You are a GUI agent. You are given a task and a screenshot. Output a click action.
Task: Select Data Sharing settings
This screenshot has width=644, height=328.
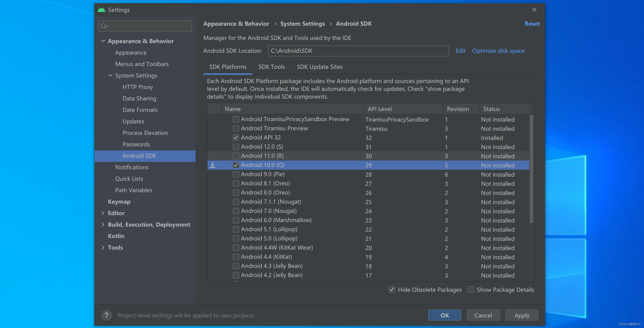tap(139, 98)
